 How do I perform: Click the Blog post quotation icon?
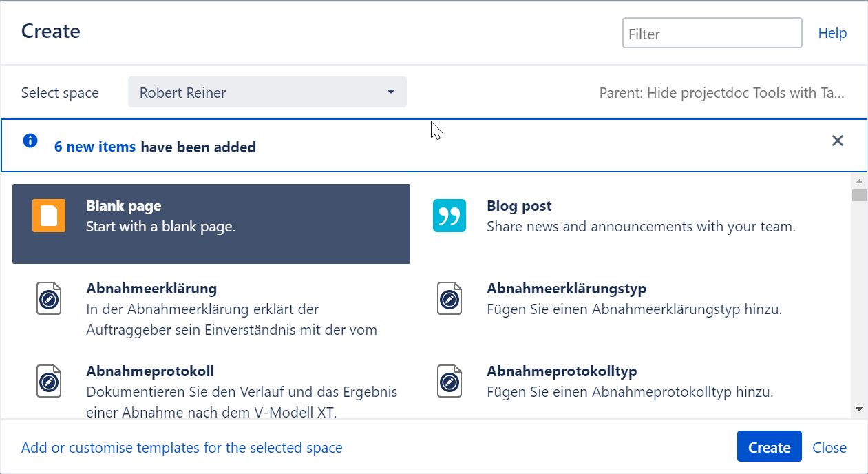point(449,215)
